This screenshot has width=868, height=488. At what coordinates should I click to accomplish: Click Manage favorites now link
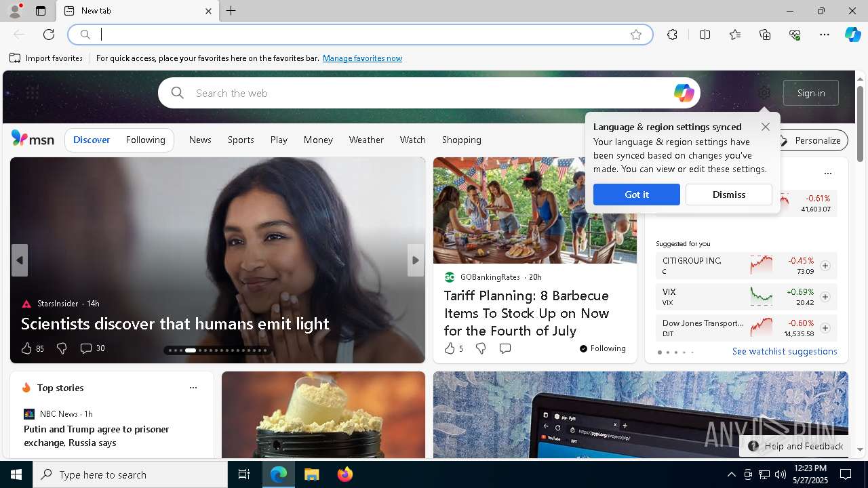coord(362,58)
